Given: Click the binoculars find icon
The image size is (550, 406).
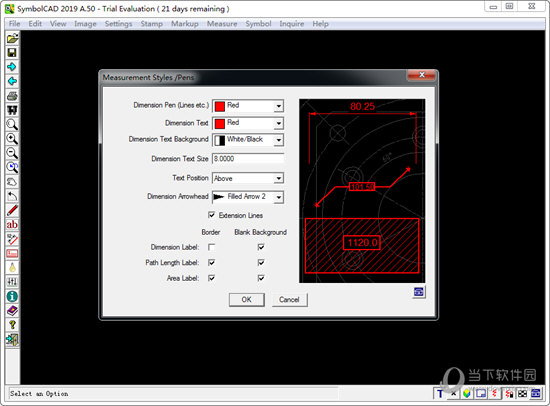Looking at the screenshot, I should [12, 110].
